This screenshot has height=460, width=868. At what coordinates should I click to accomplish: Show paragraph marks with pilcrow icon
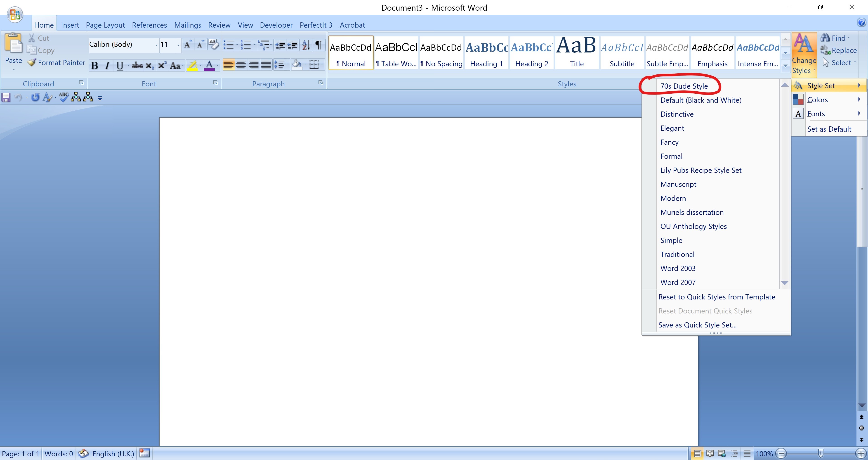(x=318, y=45)
